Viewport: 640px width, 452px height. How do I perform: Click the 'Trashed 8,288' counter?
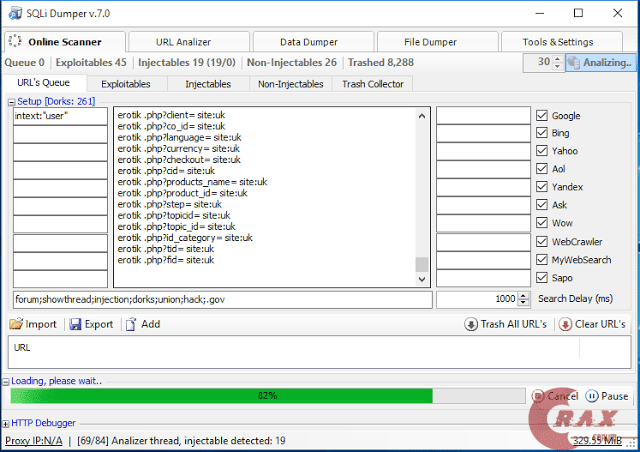coord(381,62)
